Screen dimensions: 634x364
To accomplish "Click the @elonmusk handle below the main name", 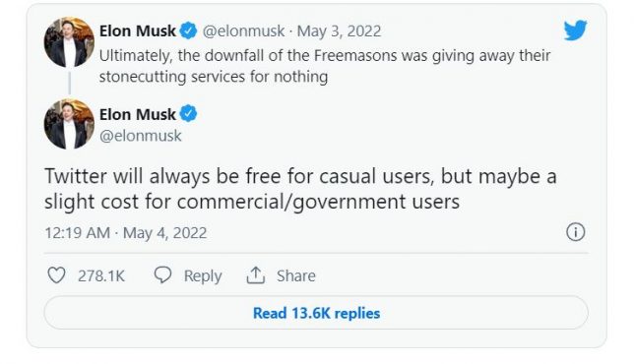I will (141, 136).
